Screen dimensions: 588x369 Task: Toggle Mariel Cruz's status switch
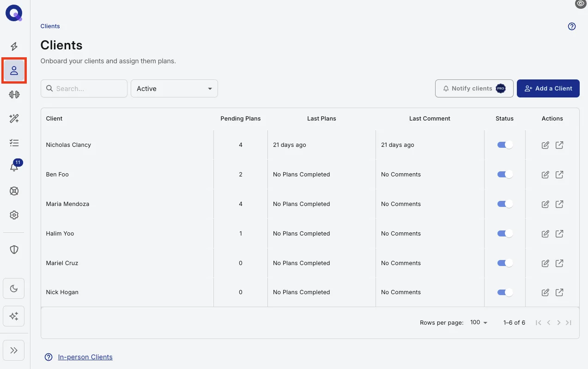tap(505, 263)
